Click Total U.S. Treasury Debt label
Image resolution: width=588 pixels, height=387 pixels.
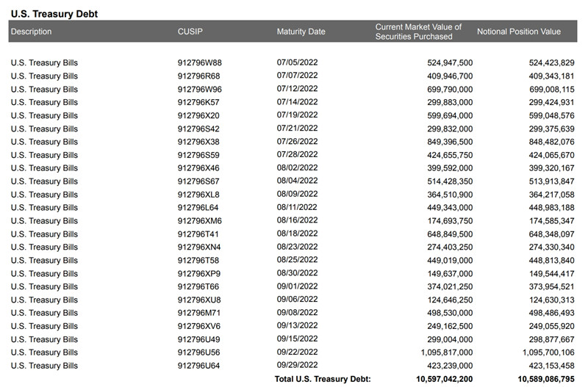click(x=323, y=379)
